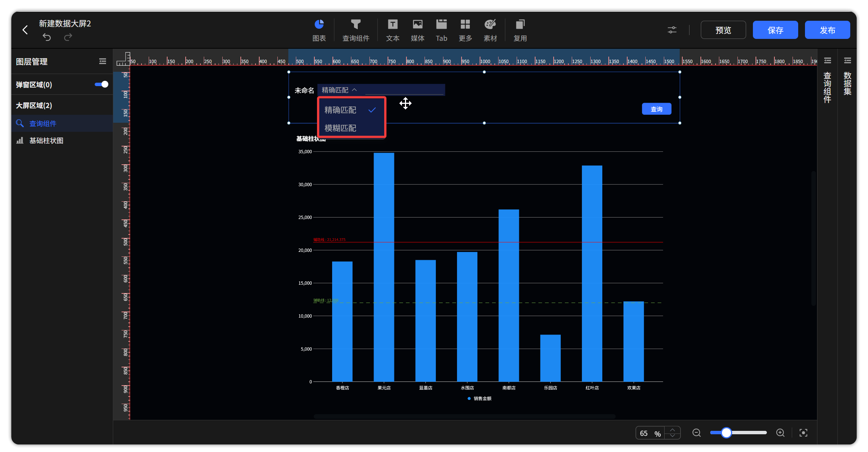Open the 媒体 media components
The image size is (868, 452).
pos(417,31)
